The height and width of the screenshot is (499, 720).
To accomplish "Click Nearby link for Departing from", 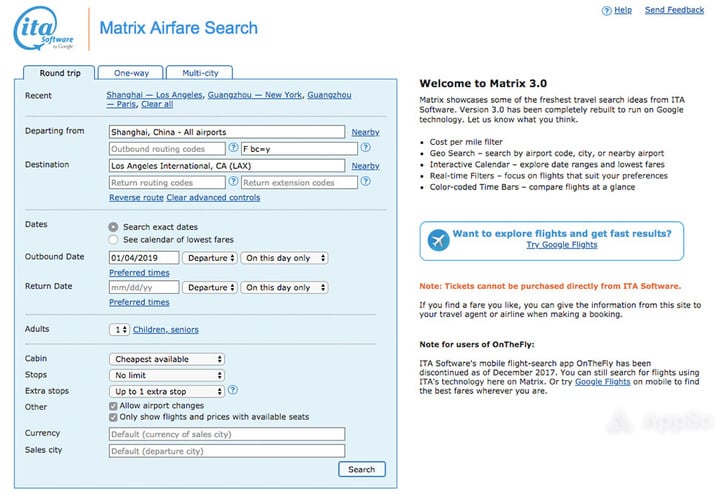I will [366, 132].
